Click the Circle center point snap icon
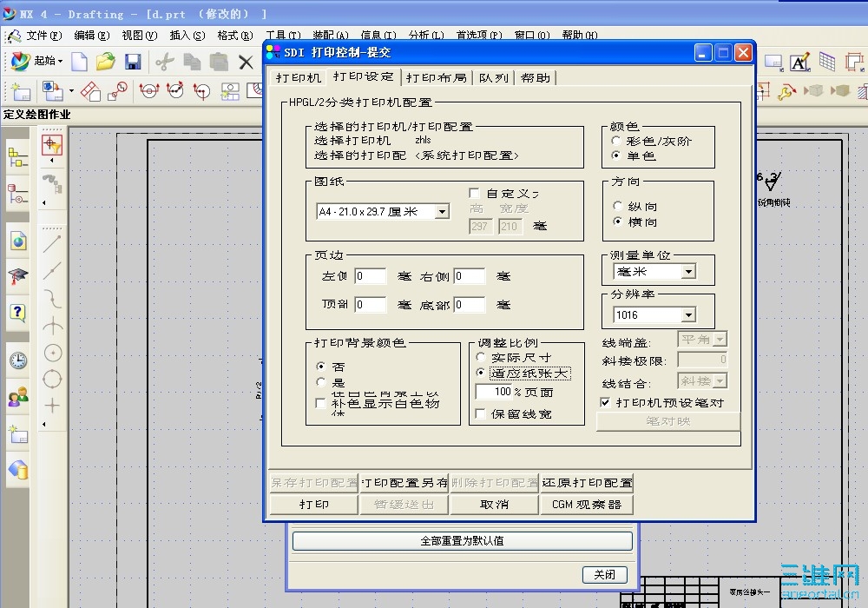The image size is (868, 608). tap(53, 353)
